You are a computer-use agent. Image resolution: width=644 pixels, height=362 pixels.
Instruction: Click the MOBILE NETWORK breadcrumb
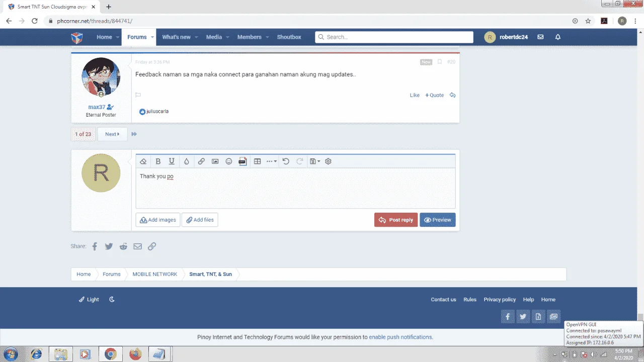click(x=155, y=275)
